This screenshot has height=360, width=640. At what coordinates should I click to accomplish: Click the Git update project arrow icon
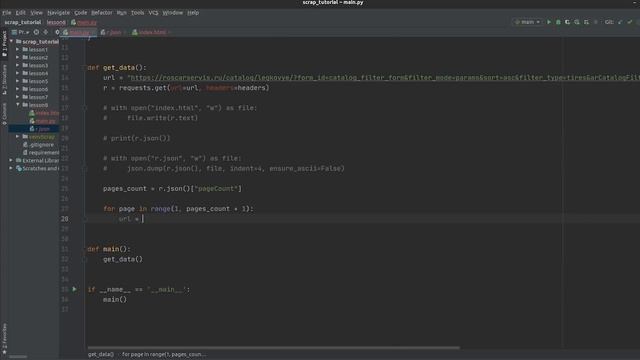click(620, 22)
